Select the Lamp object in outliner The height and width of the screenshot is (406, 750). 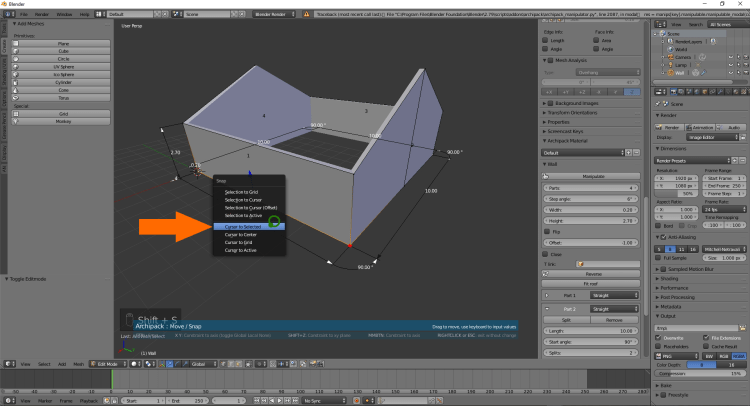[682, 64]
